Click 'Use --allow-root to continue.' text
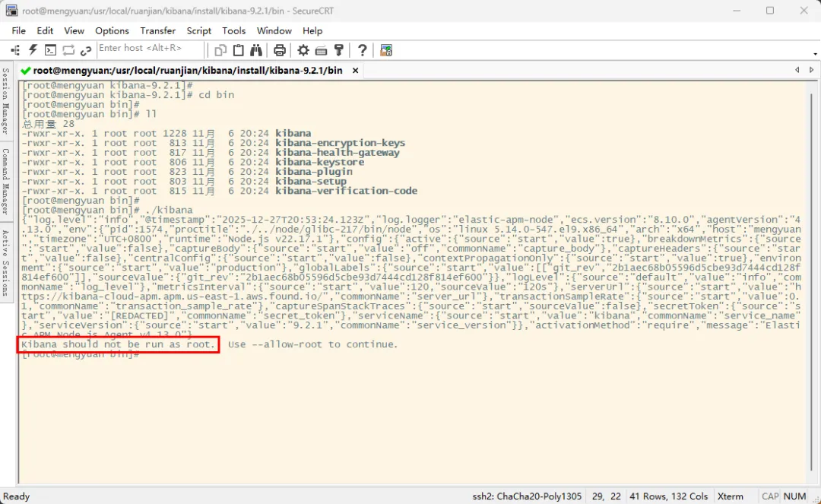 coord(312,344)
